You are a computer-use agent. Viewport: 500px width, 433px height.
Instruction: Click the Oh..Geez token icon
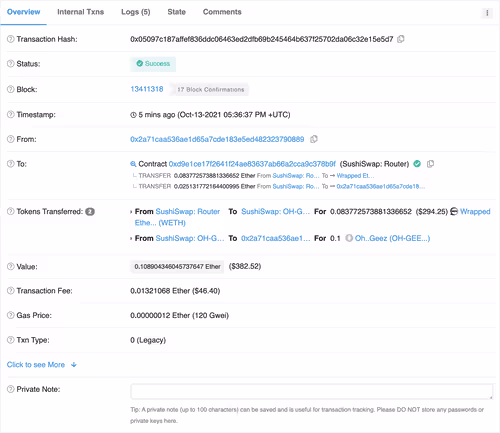coord(349,238)
